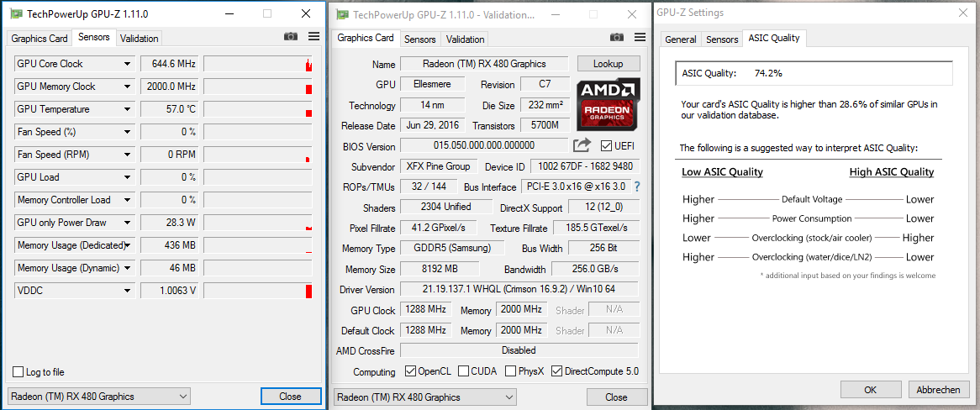980x410 pixels.
Task: Click the GPU Core Clock history graph
Action: pos(257,64)
